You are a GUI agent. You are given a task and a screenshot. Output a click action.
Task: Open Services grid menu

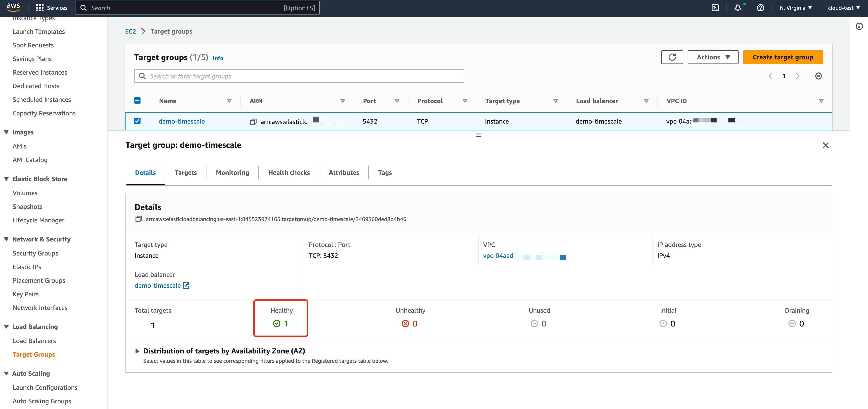[x=40, y=8]
